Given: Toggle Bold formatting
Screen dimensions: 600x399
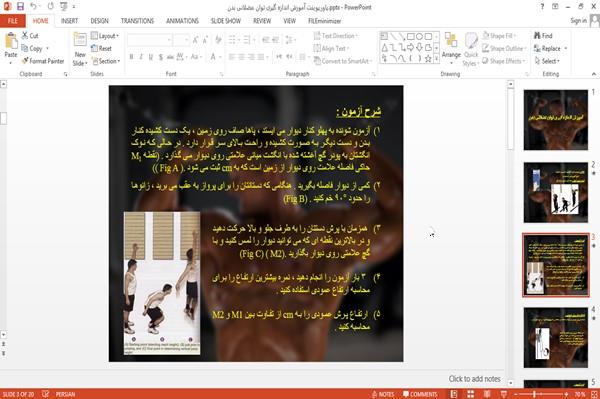Looking at the screenshot, I should point(131,57).
